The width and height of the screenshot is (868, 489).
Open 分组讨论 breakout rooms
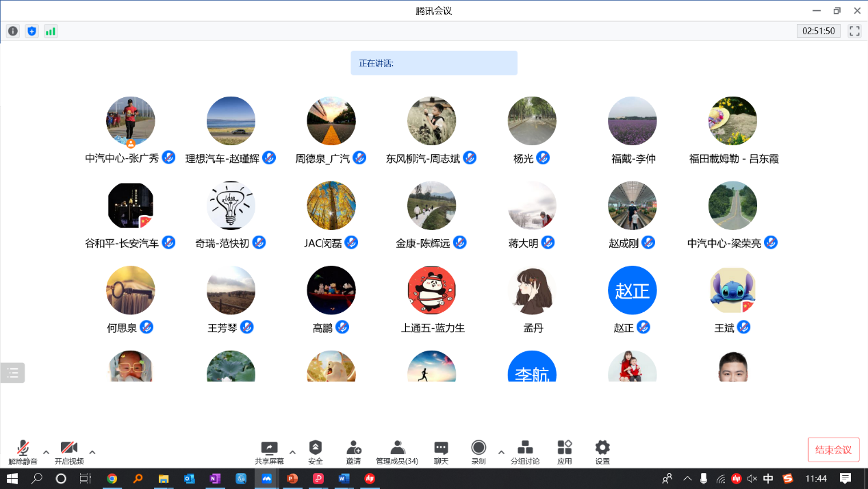pos(525,452)
